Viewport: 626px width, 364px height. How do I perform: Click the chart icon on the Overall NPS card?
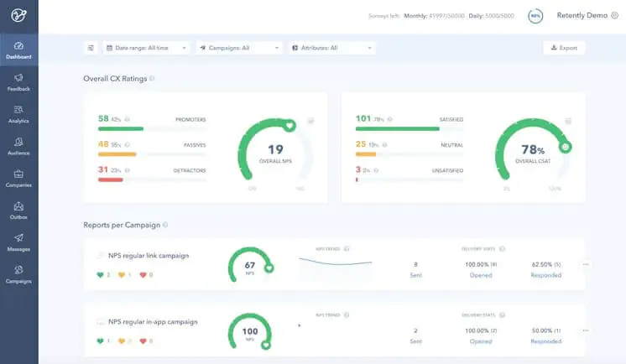click(x=310, y=121)
